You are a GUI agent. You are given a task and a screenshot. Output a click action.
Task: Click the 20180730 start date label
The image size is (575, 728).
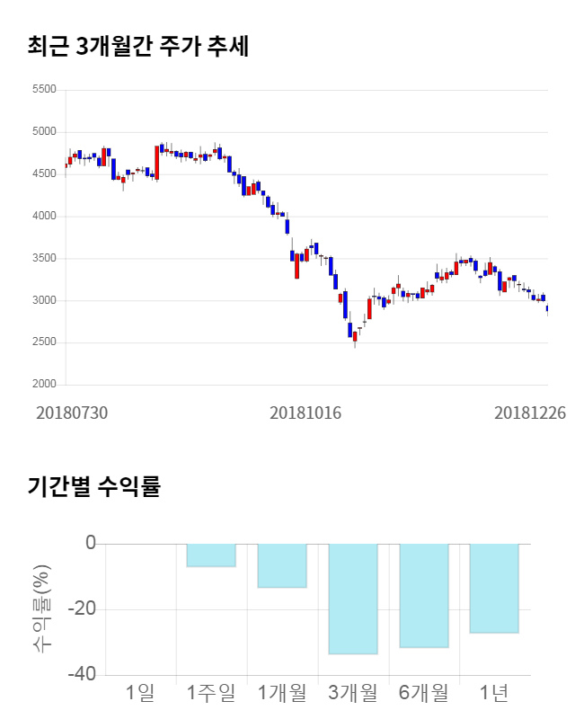pyautogui.click(x=72, y=413)
